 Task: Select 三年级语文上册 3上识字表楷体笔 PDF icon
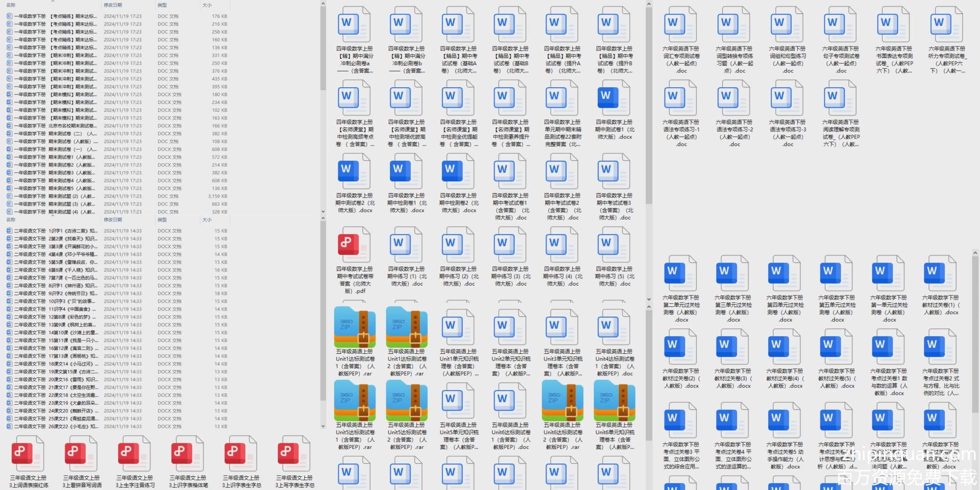coord(188,453)
